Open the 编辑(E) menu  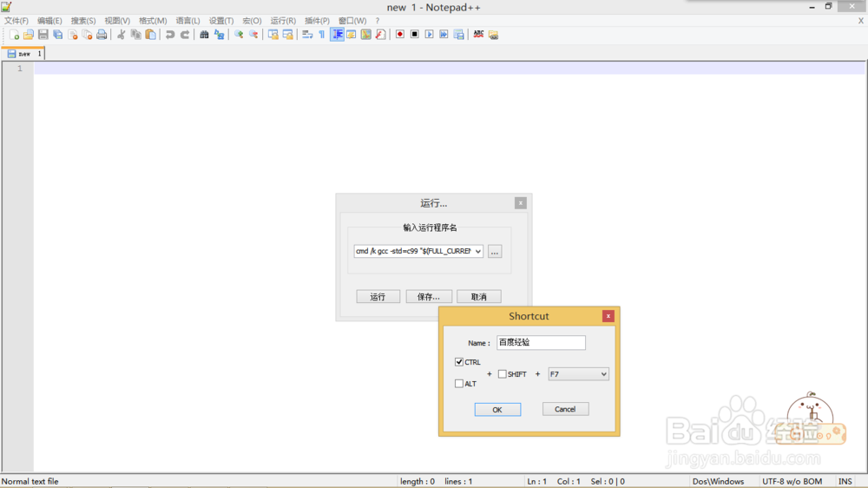click(49, 21)
